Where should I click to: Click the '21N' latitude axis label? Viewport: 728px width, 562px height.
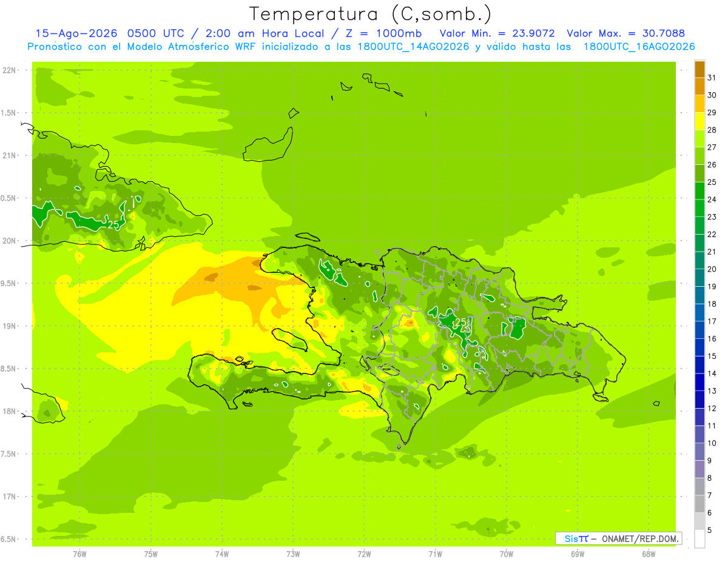9,156
